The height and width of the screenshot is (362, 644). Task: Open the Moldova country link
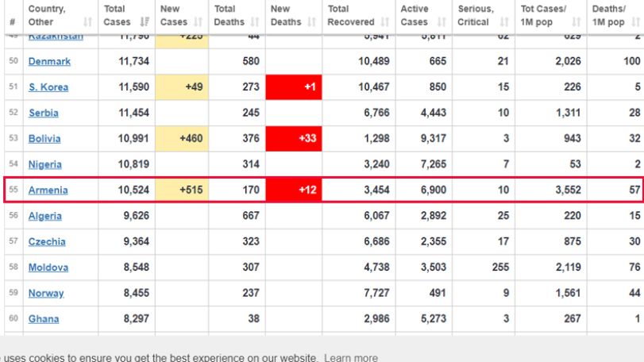(x=48, y=268)
